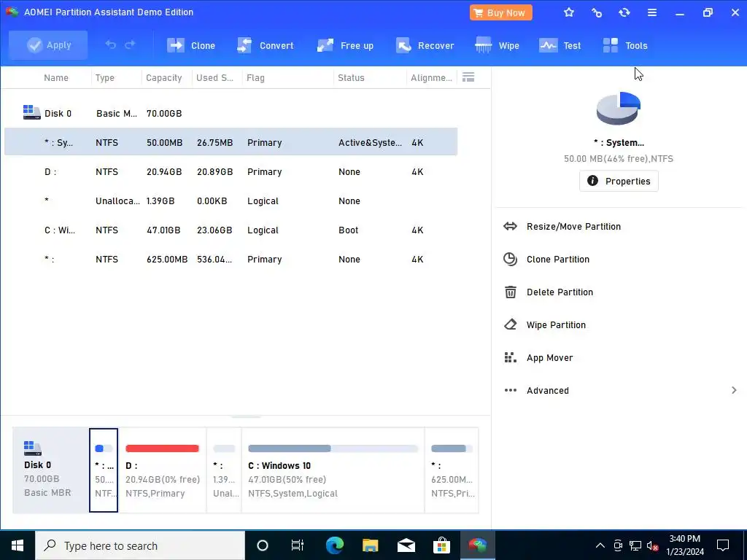Click the Wipe Partition eraser icon

pyautogui.click(x=510, y=324)
